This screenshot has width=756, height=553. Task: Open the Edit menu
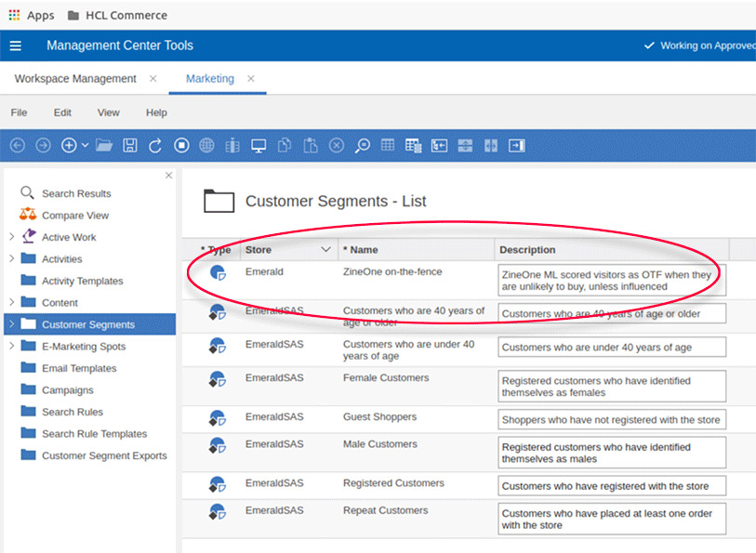62,112
